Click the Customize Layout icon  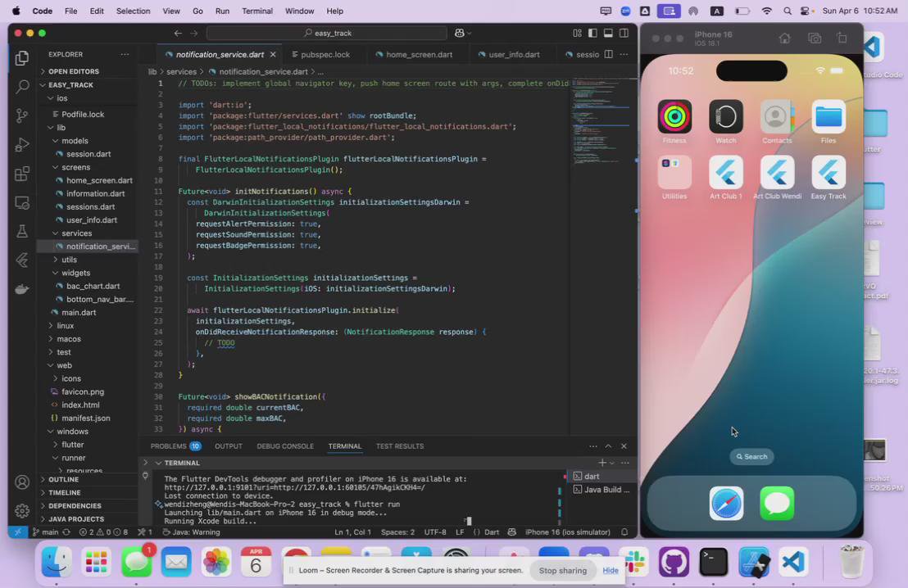(x=578, y=33)
